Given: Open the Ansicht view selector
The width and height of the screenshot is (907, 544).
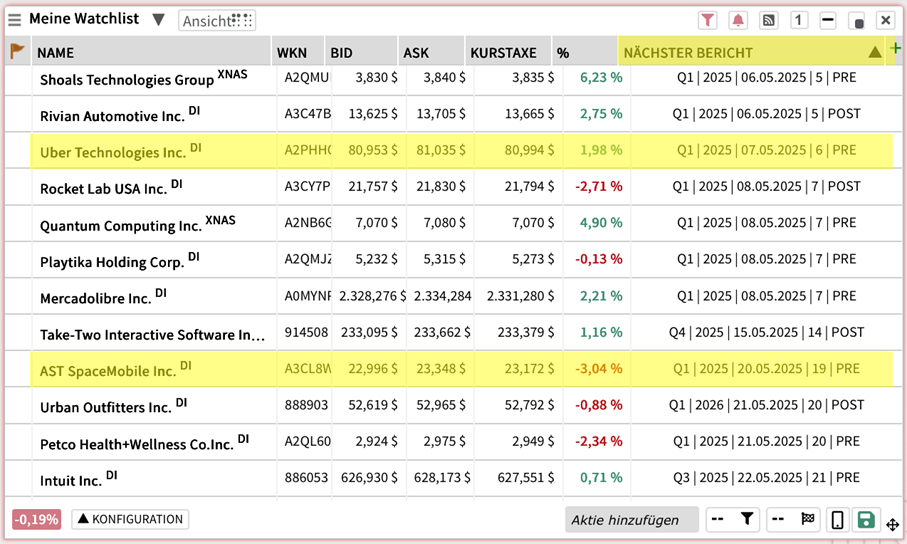Looking at the screenshot, I should (217, 21).
